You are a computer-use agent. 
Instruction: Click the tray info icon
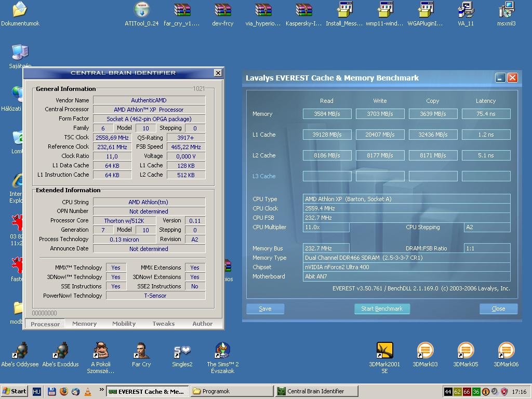click(486, 392)
